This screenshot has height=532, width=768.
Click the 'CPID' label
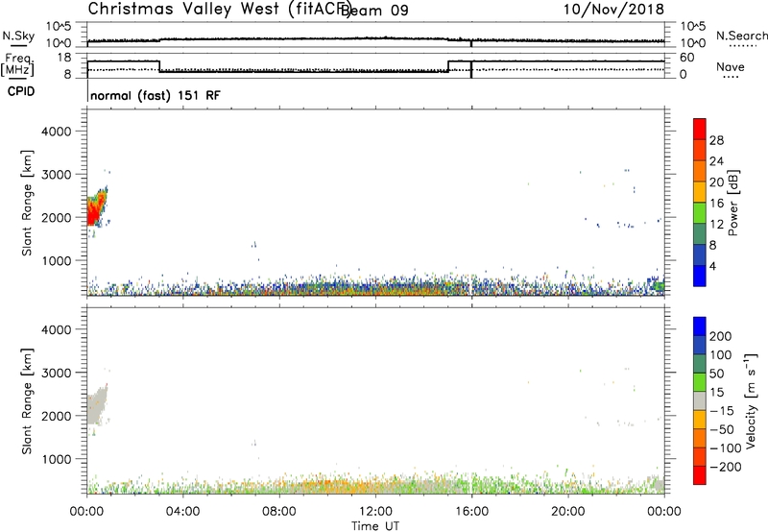pos(21,91)
